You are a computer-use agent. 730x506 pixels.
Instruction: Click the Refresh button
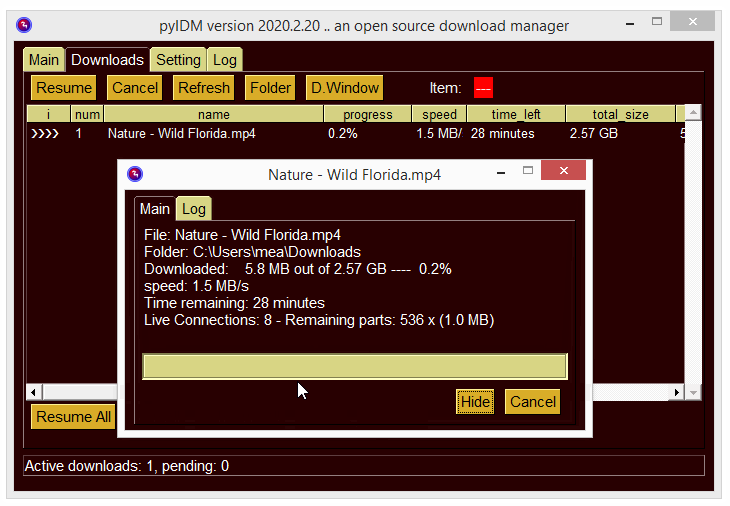(x=204, y=88)
